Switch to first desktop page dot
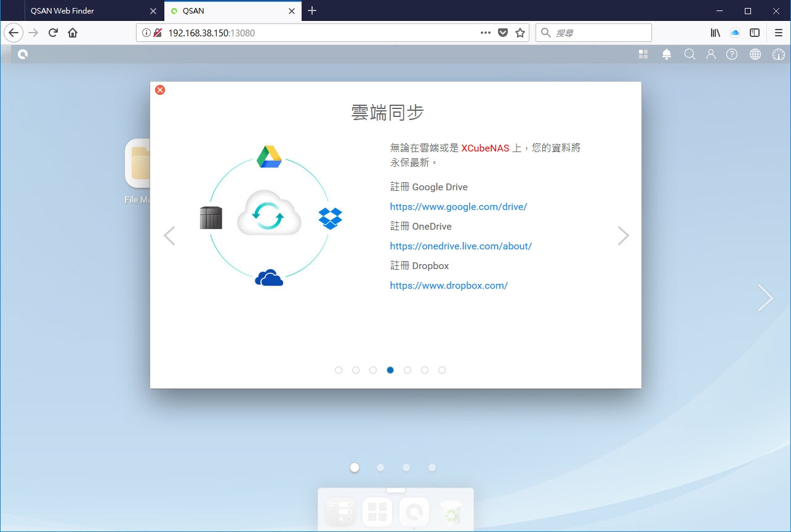The image size is (791, 532). coord(355,467)
